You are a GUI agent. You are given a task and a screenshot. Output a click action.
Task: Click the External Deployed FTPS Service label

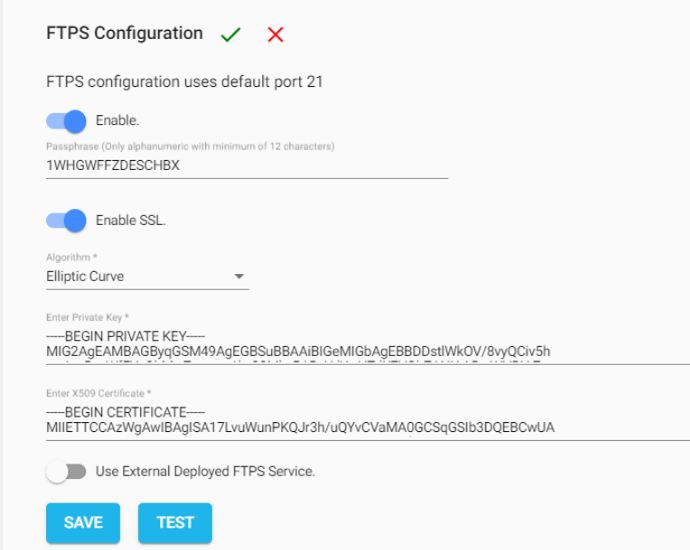(206, 472)
